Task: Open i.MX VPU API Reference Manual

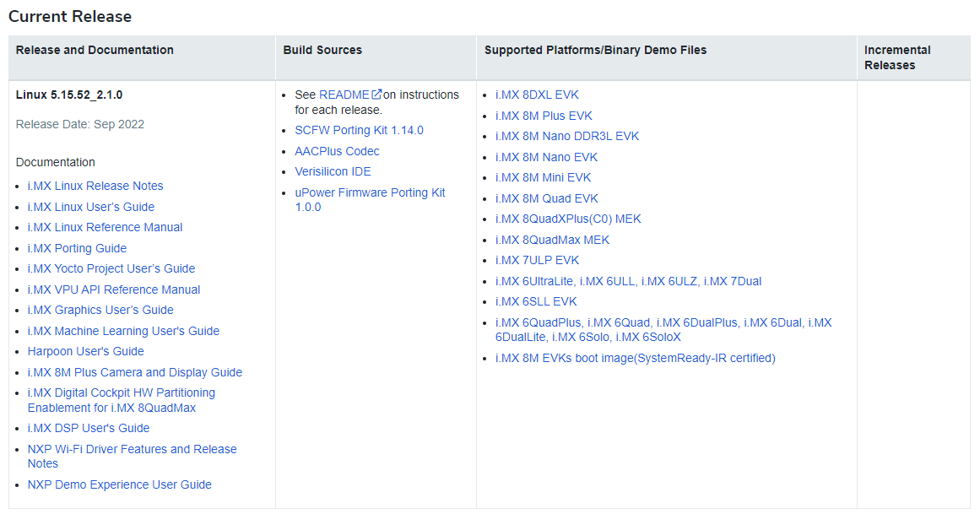Action: pyautogui.click(x=114, y=289)
